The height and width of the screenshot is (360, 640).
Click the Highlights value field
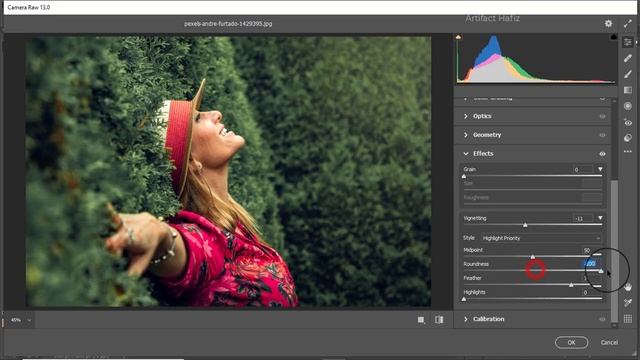click(588, 292)
